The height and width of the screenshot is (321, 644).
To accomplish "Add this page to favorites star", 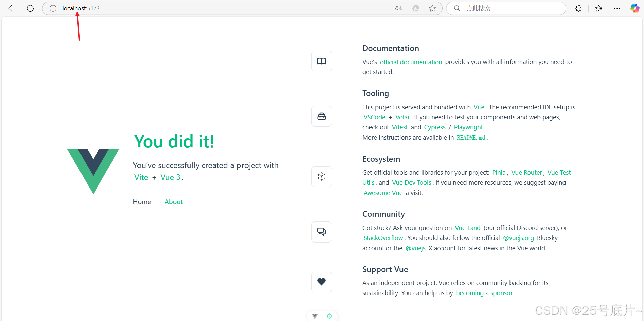I will (x=432, y=8).
